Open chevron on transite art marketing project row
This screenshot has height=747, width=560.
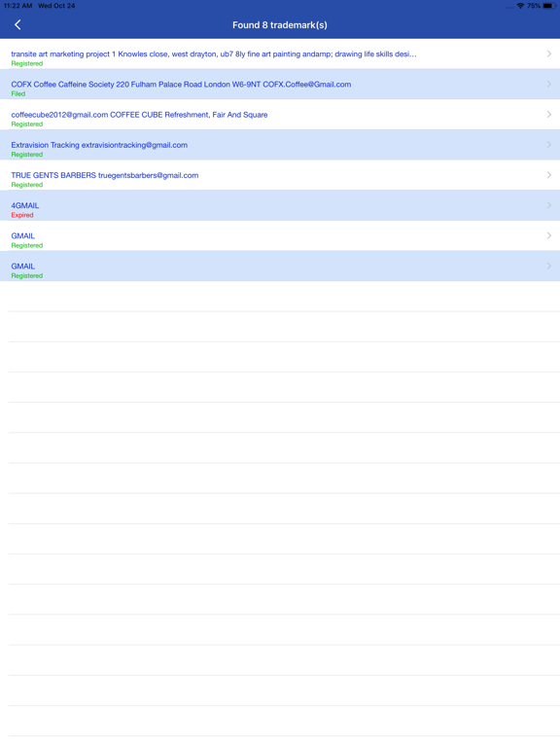[549, 53]
